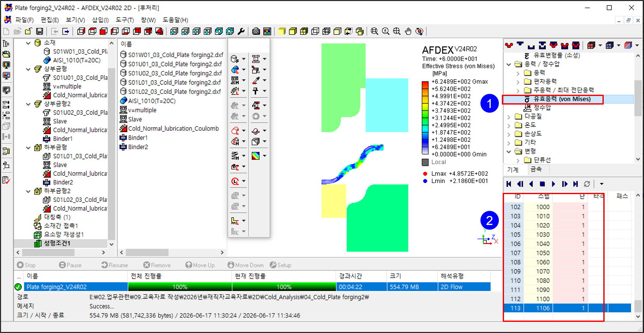
Task: Expand the 손상도 folder
Action: (x=509, y=134)
